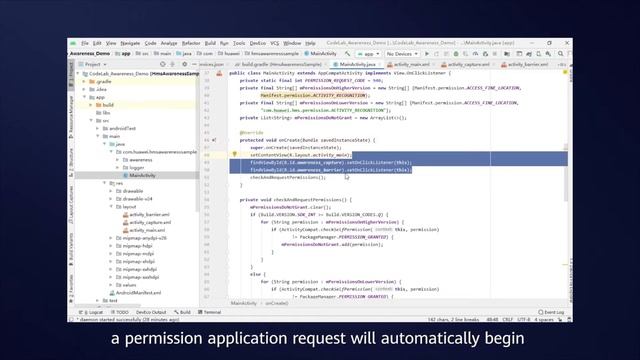Click the class gutter icon beside MainActivity declaration

point(219,73)
